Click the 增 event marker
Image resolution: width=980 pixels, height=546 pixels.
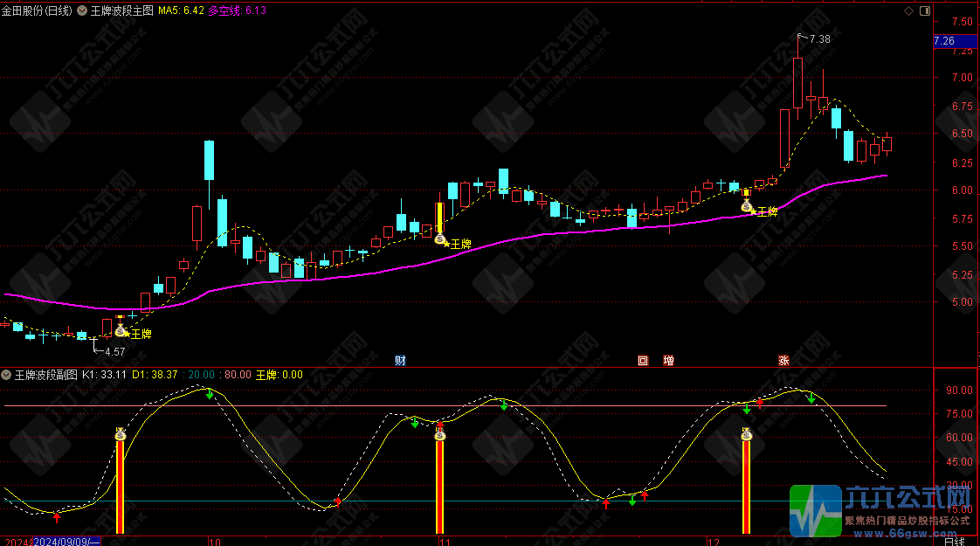pos(668,360)
